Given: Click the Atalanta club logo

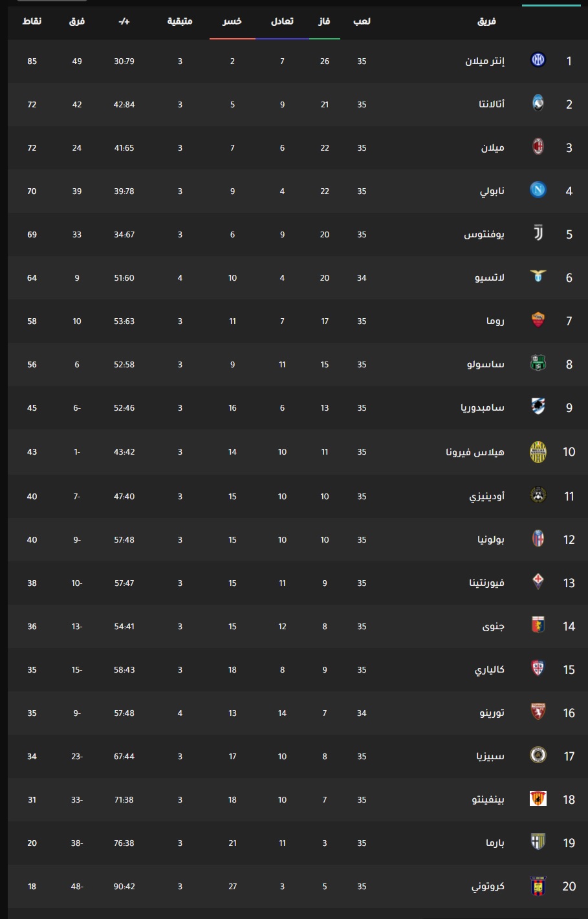Looking at the screenshot, I should click(x=538, y=103).
